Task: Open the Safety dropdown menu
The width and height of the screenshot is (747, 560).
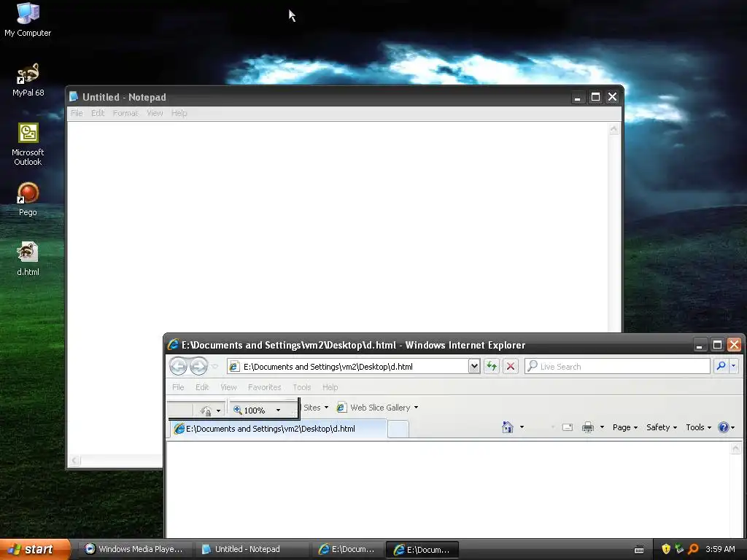Action: pos(661,427)
